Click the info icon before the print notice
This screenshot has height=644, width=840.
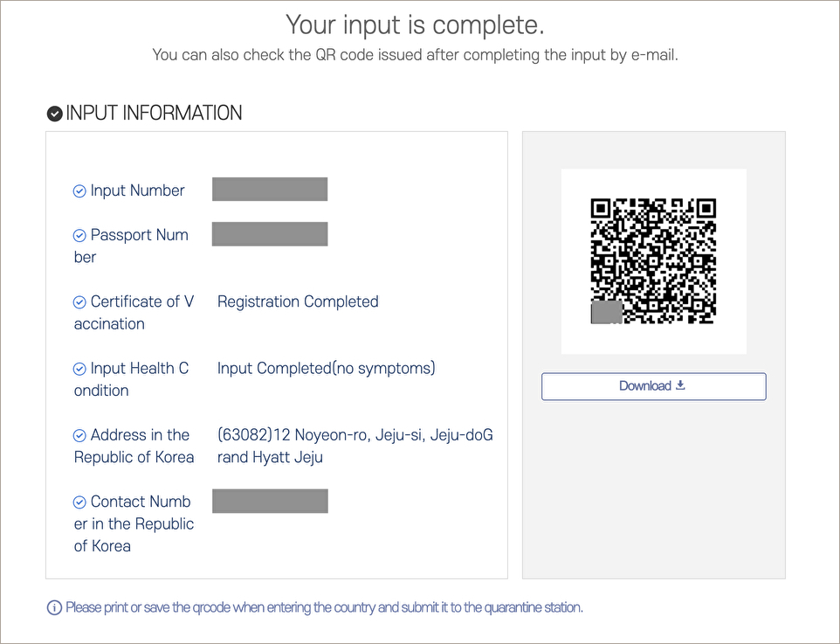tap(54, 607)
